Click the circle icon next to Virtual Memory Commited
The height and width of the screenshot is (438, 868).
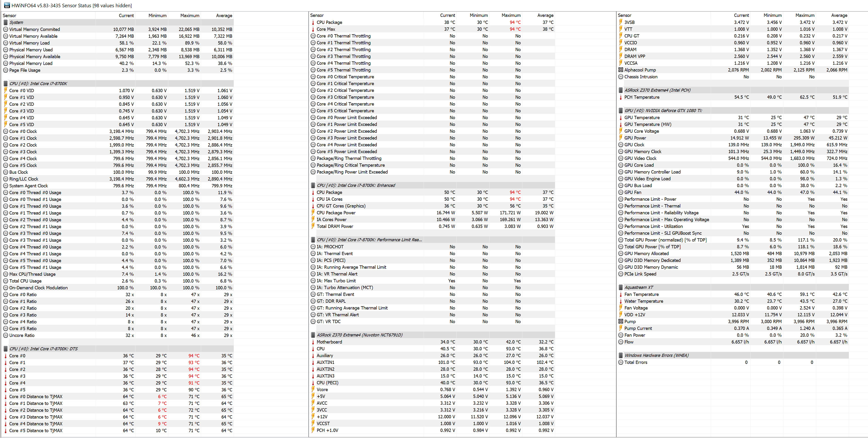(x=5, y=29)
